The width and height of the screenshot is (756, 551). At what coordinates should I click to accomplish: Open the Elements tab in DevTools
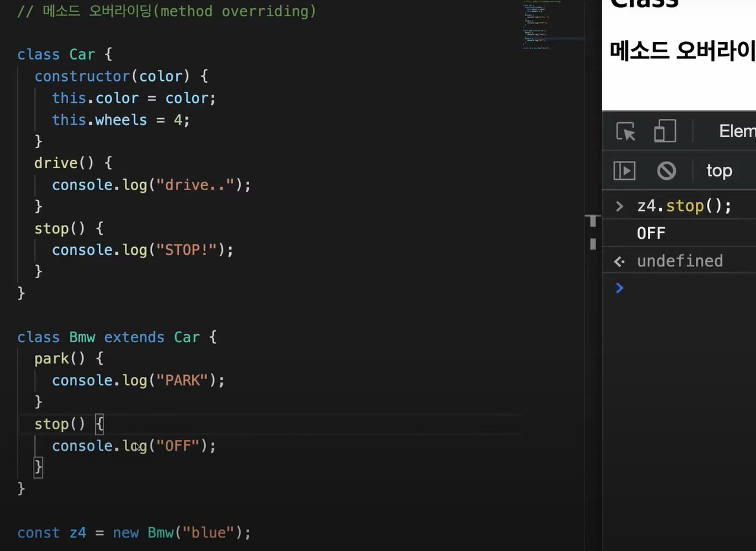tap(737, 131)
